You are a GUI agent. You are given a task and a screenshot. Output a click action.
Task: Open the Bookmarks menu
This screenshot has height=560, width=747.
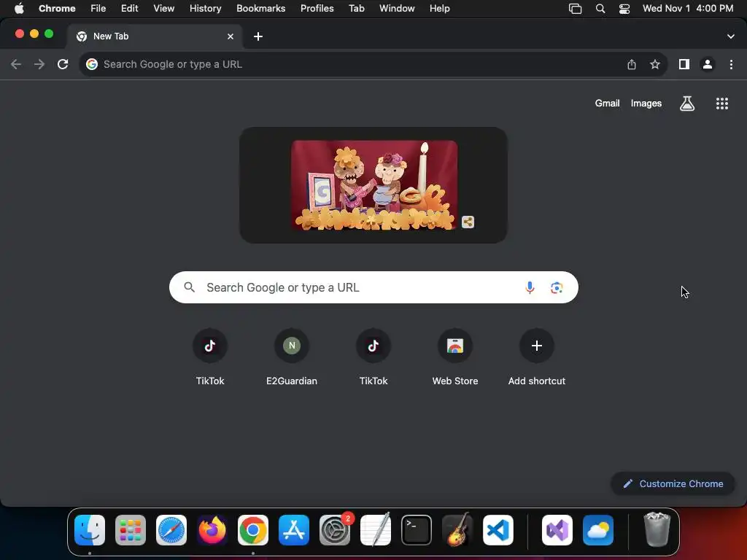tap(261, 8)
